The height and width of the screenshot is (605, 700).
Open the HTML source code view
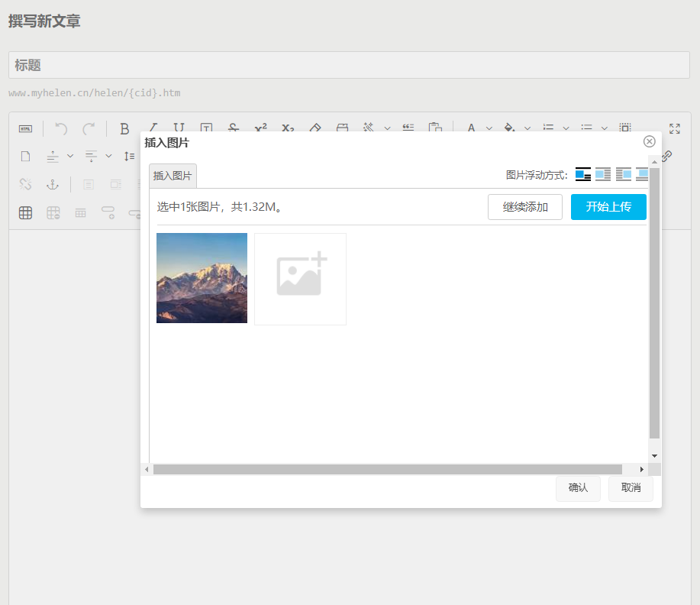(x=25, y=128)
